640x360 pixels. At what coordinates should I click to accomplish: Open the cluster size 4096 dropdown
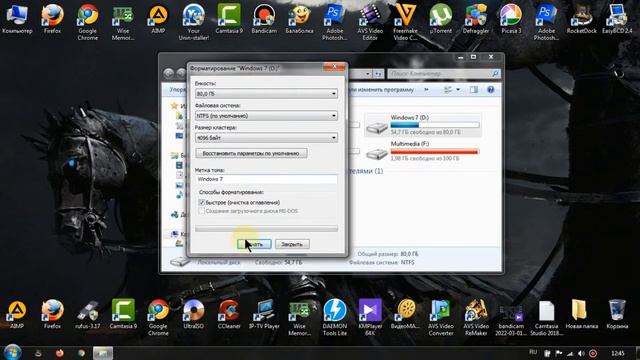point(266,138)
